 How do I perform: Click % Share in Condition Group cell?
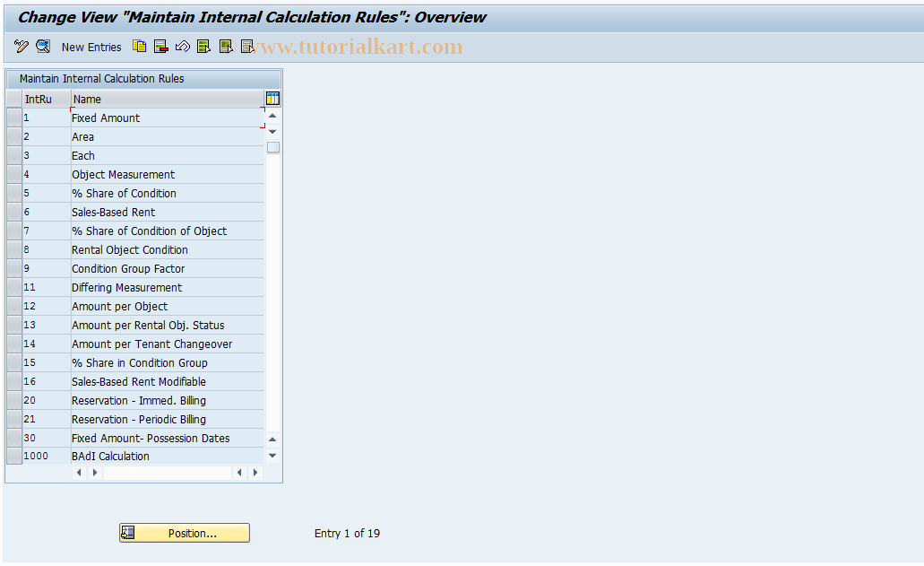click(168, 363)
